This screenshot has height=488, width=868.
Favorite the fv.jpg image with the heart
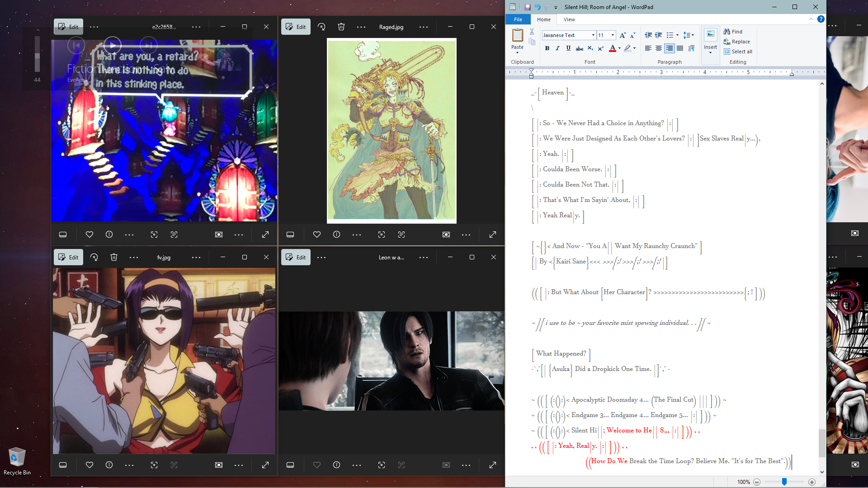pyautogui.click(x=90, y=465)
